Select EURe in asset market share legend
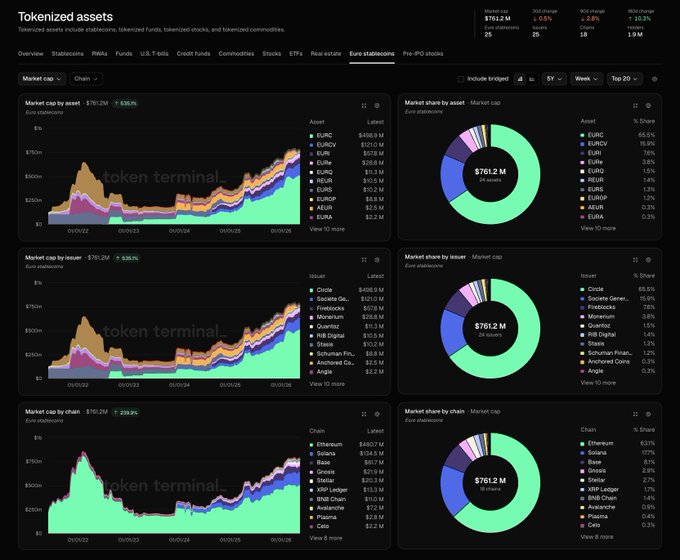The image size is (680, 560). 595,162
